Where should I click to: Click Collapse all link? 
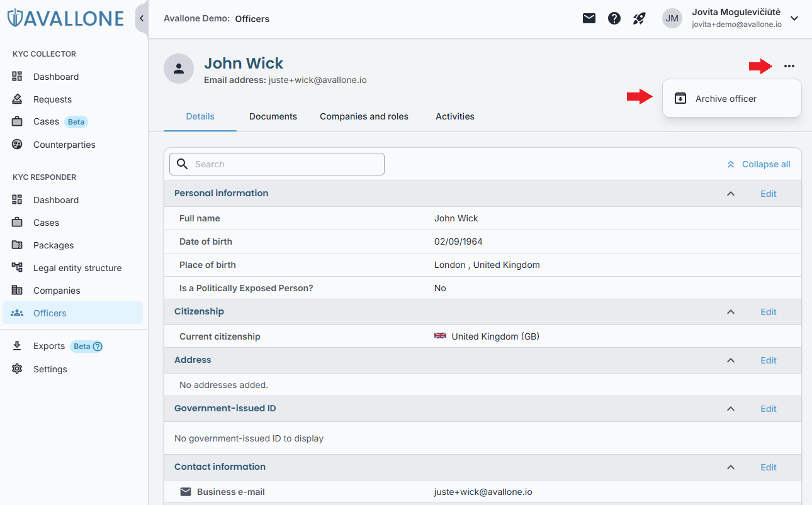click(758, 164)
